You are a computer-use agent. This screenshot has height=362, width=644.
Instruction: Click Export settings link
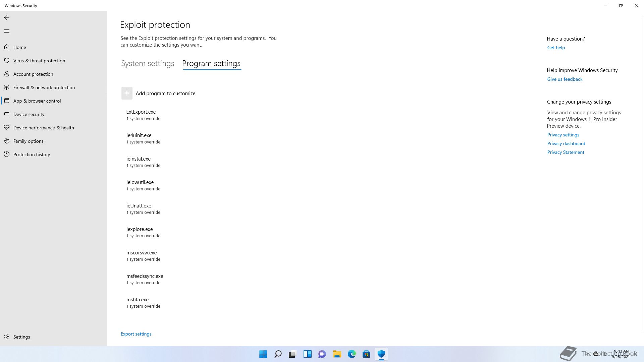click(x=136, y=334)
